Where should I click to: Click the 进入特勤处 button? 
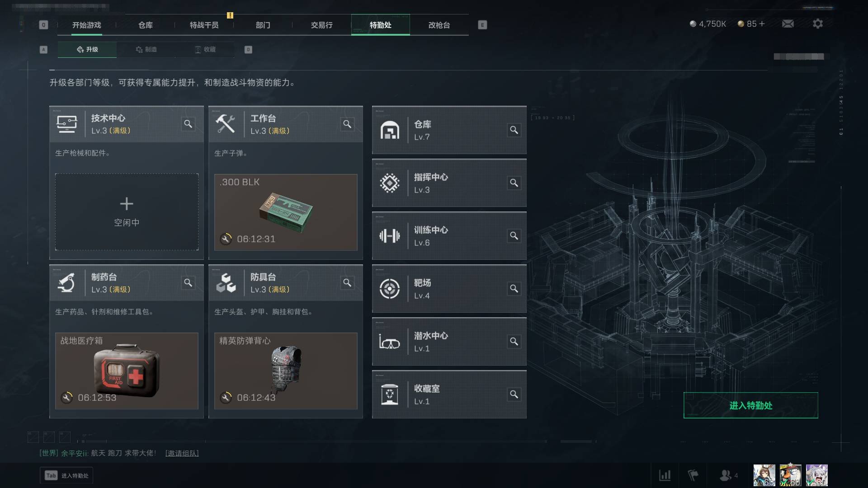(x=750, y=405)
